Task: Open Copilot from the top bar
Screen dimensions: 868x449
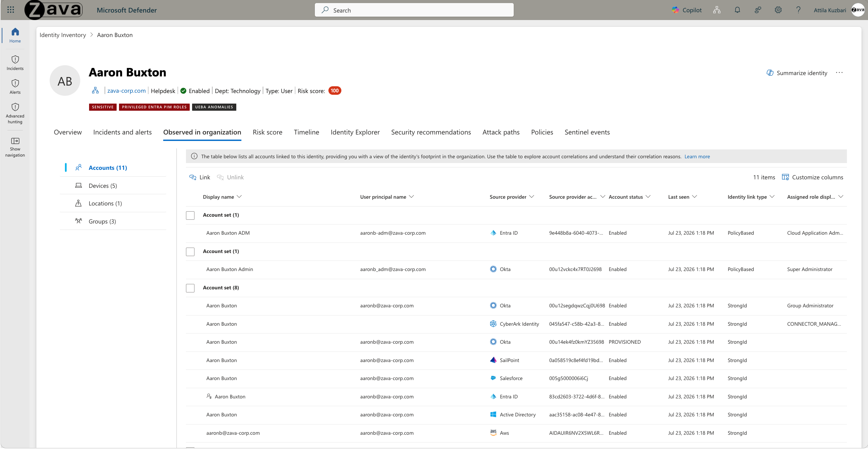Action: 686,10
